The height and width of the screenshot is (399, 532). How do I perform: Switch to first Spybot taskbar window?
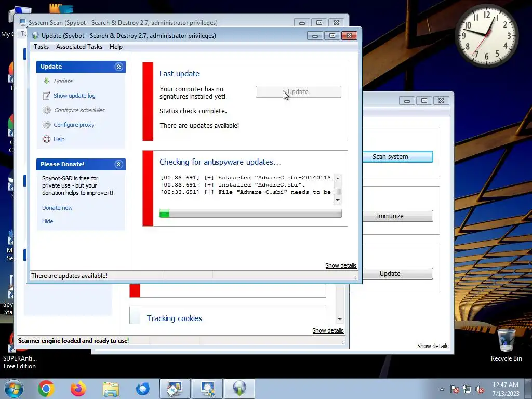pos(175,389)
